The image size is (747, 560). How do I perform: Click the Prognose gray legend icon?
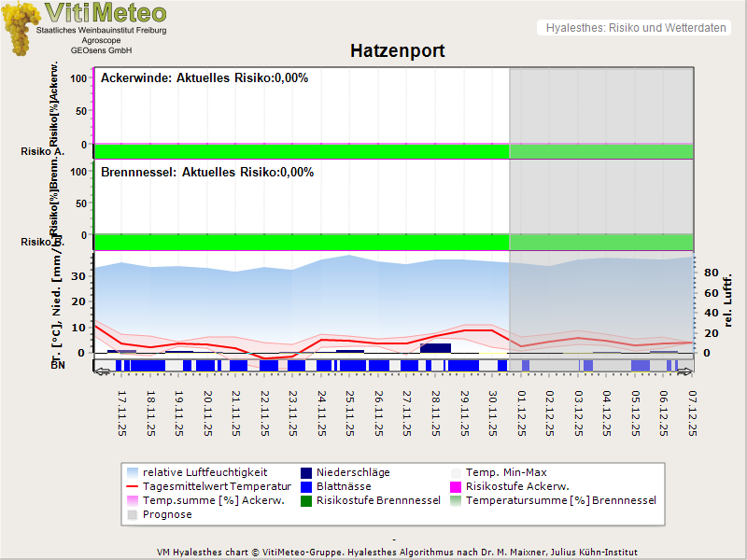click(x=132, y=514)
